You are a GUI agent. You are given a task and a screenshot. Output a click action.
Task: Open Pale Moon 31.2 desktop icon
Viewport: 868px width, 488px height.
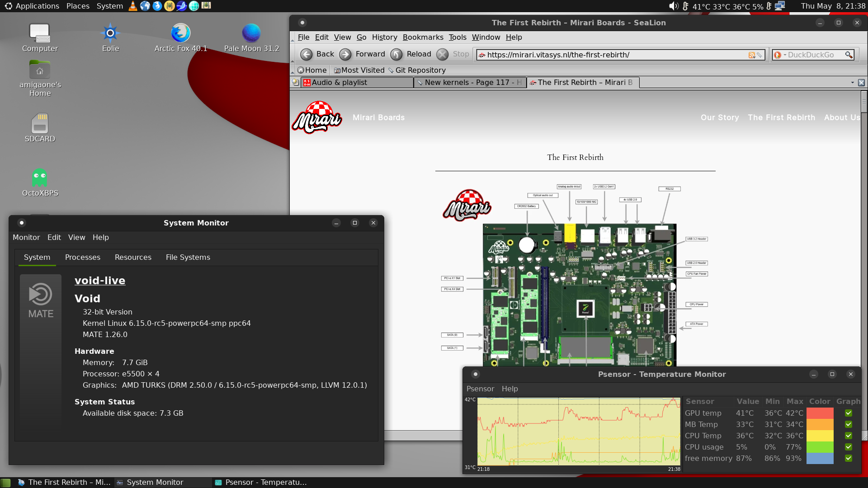[251, 33]
